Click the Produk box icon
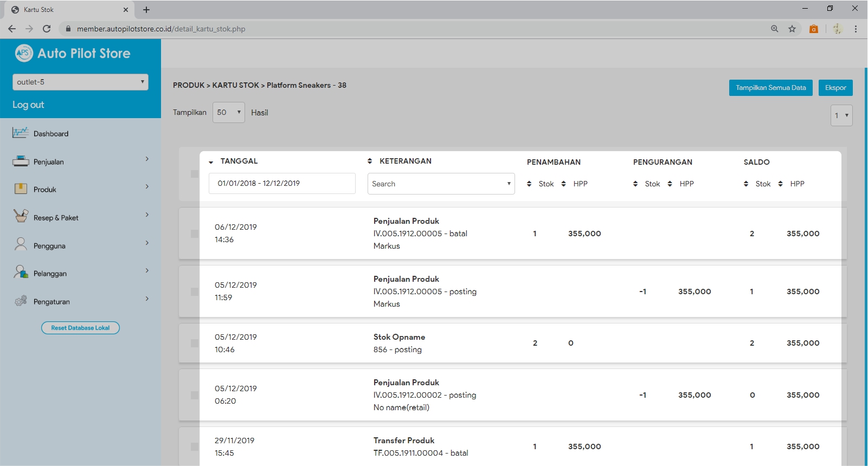The image size is (868, 466). [x=21, y=189]
